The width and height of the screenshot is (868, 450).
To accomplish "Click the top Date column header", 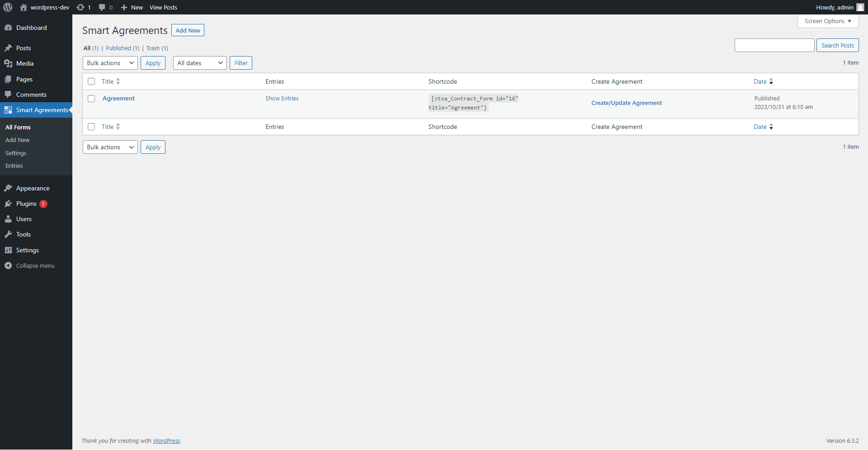I will [760, 81].
